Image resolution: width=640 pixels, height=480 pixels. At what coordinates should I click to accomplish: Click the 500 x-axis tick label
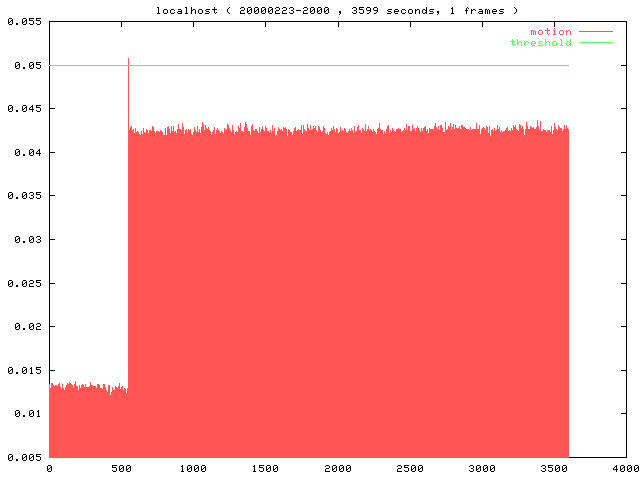coord(121,468)
